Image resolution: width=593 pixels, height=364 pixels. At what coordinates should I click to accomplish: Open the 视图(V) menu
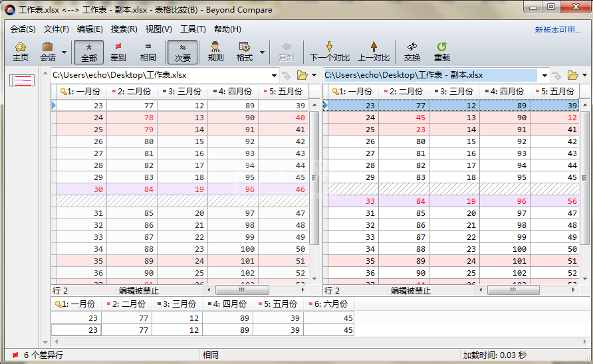(x=158, y=29)
